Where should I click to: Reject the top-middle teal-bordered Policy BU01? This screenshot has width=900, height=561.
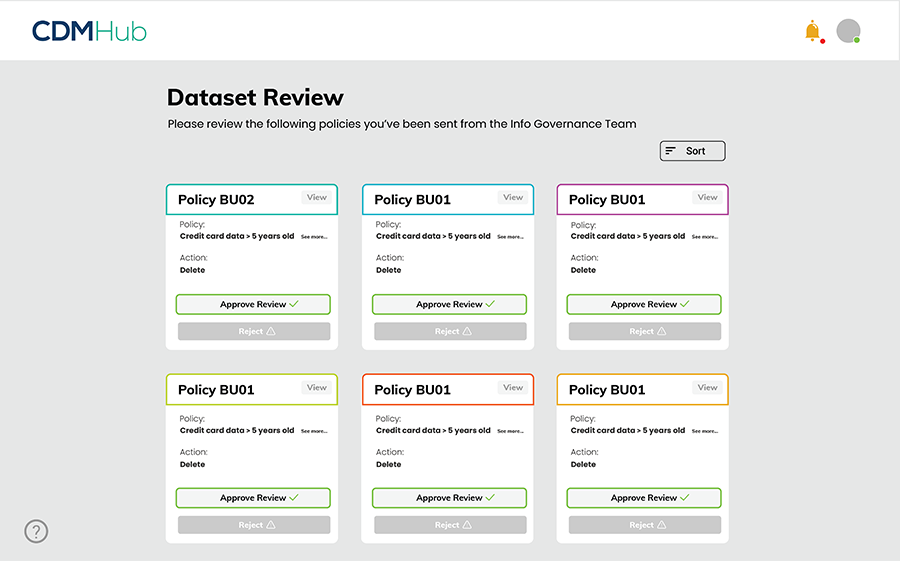click(449, 331)
